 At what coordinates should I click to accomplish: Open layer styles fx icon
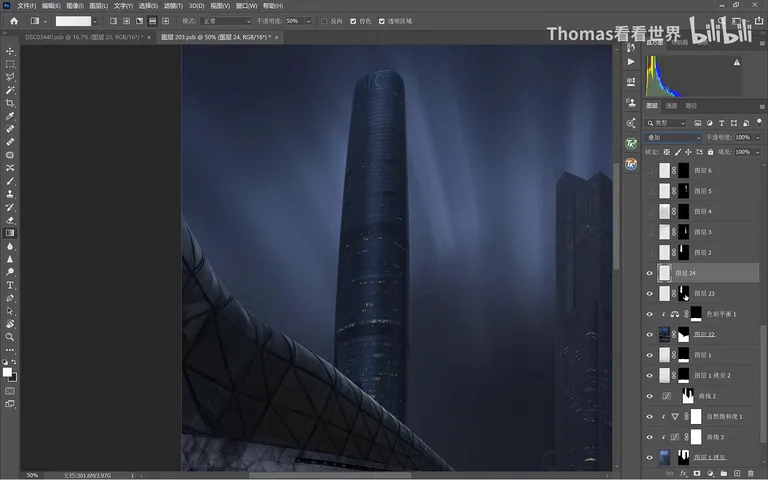click(683, 473)
